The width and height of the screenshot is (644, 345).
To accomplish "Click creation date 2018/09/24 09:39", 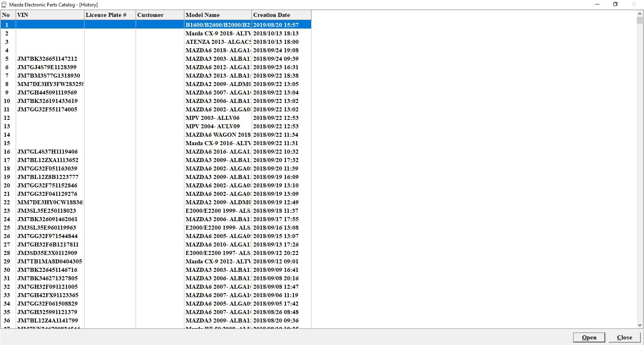I will click(x=276, y=59).
